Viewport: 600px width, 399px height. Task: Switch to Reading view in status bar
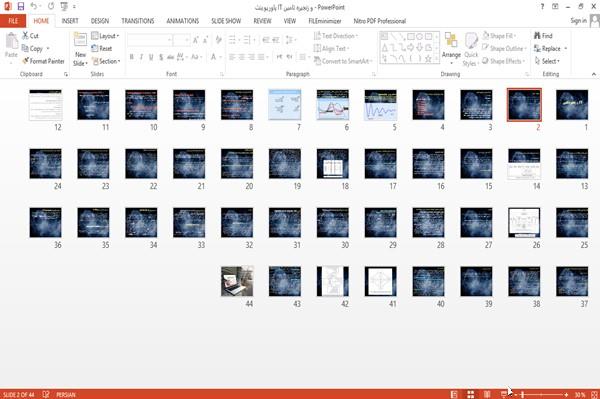(x=487, y=394)
